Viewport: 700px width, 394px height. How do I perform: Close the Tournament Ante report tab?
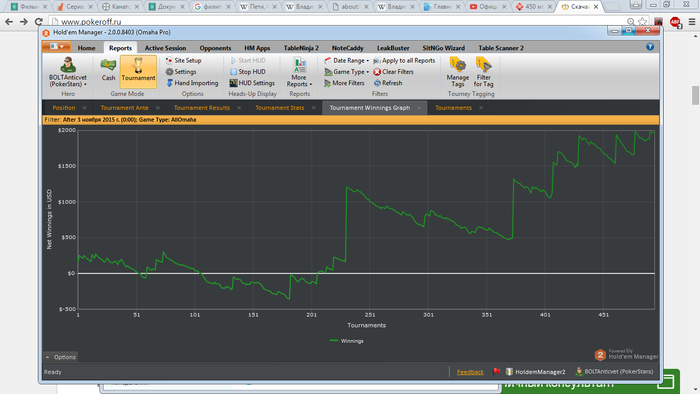point(158,108)
